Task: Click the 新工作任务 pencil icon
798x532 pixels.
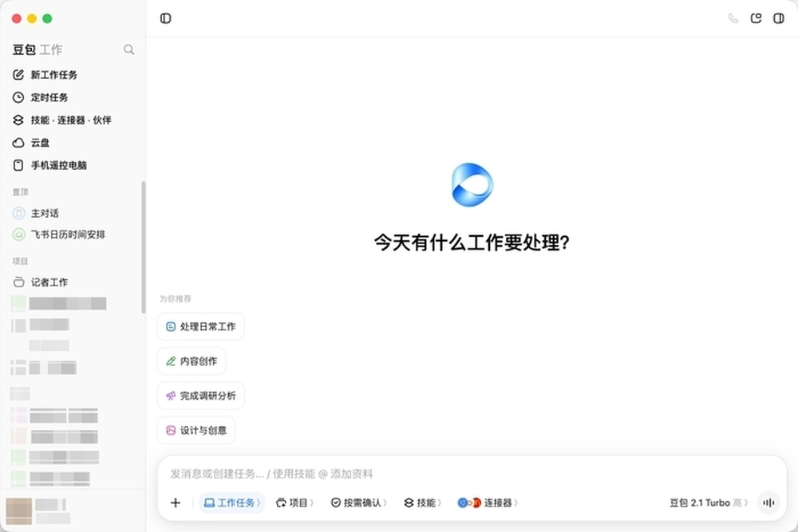Action: pyautogui.click(x=18, y=75)
